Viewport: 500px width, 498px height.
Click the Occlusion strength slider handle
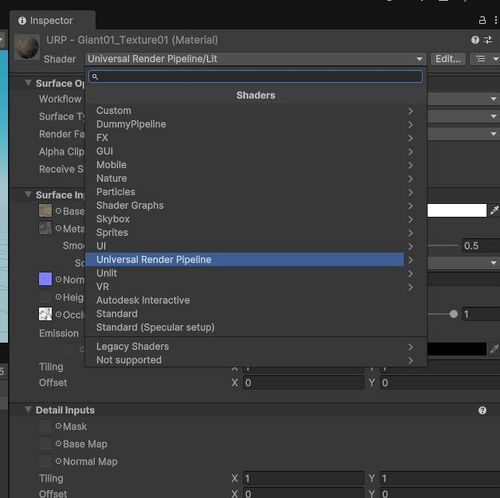[x=454, y=314]
